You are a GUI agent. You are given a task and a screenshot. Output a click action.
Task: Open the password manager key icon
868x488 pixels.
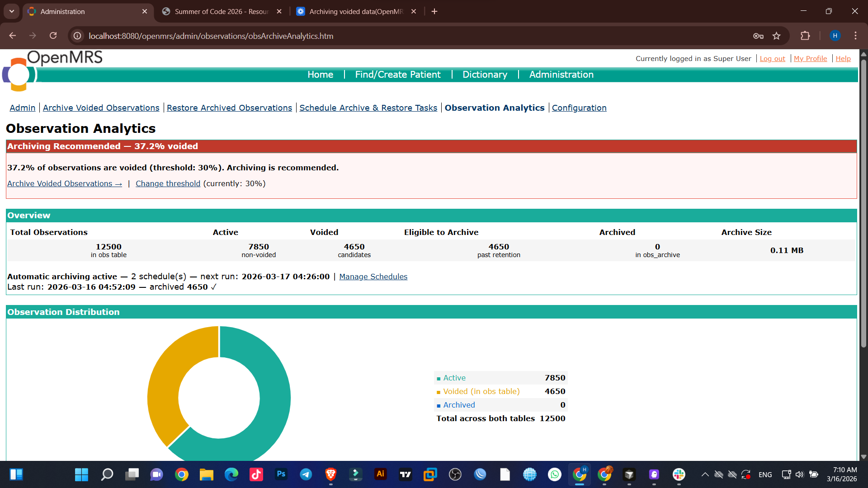[758, 36]
